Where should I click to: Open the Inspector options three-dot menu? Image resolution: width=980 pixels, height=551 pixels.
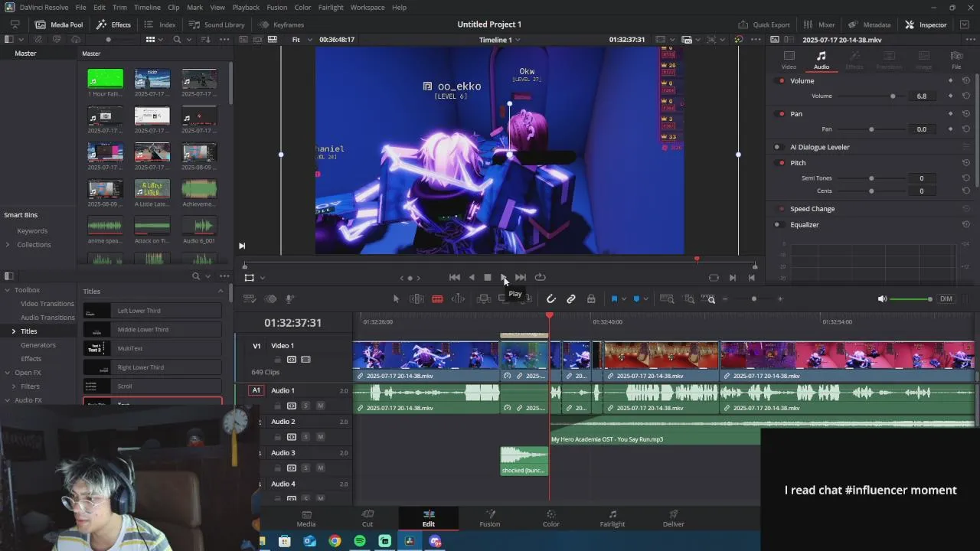pyautogui.click(x=969, y=39)
